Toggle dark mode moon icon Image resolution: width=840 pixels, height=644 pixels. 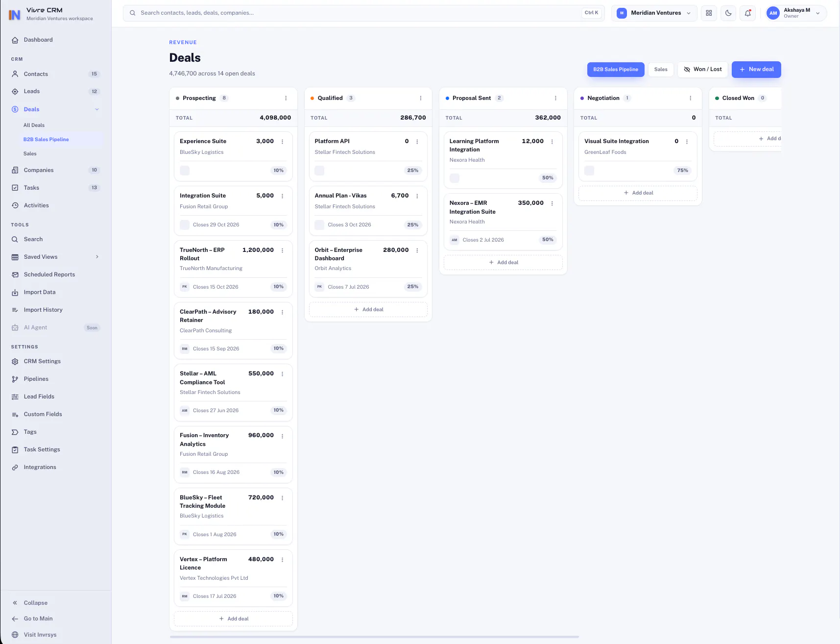[x=728, y=13]
